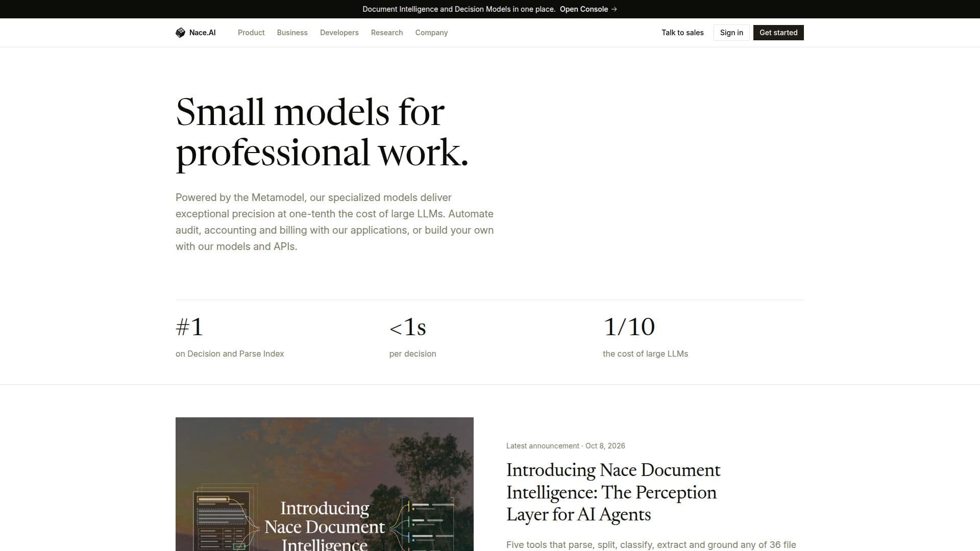980x551 pixels.
Task: Click the arrow next to Open Console
Action: [x=614, y=9]
